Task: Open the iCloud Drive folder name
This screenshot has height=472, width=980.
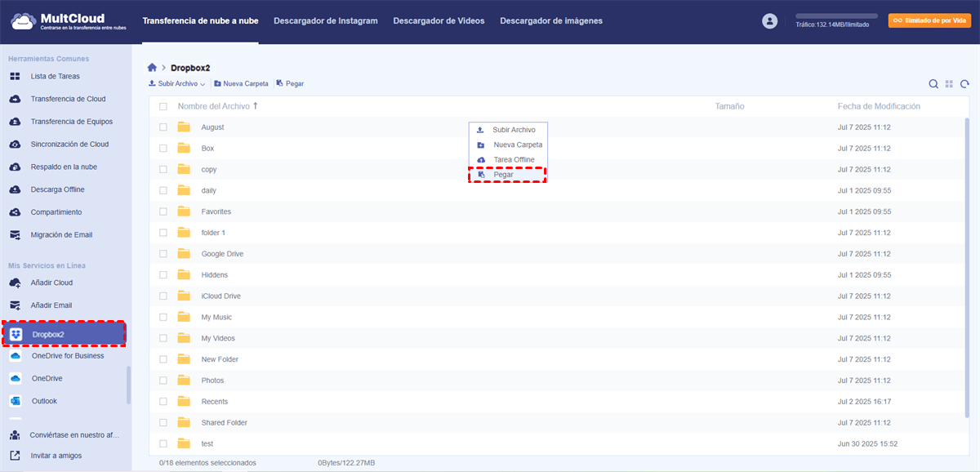Action: (x=221, y=296)
